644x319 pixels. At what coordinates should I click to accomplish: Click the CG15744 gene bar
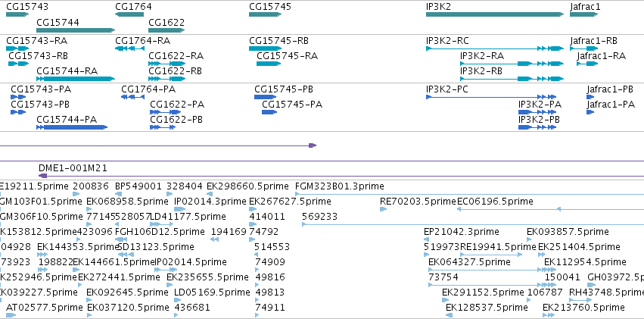pyautogui.click(x=76, y=30)
